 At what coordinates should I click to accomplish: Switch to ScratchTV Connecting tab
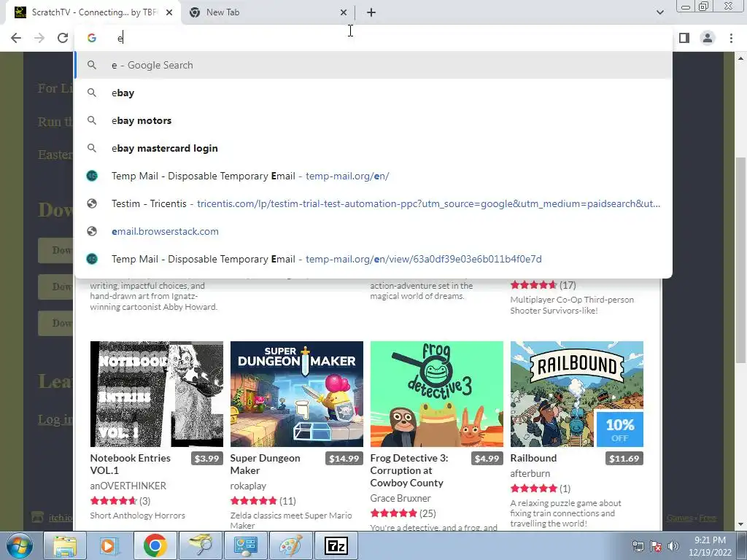click(93, 12)
